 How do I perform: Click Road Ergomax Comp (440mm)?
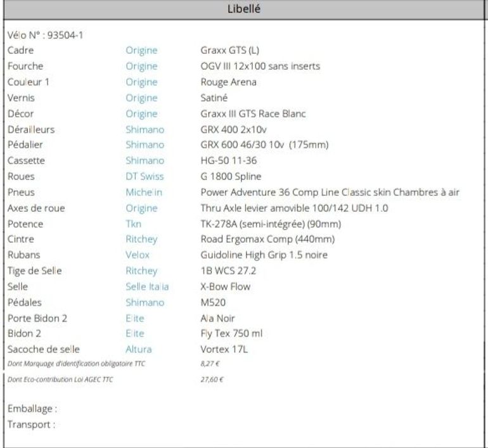[267, 240]
